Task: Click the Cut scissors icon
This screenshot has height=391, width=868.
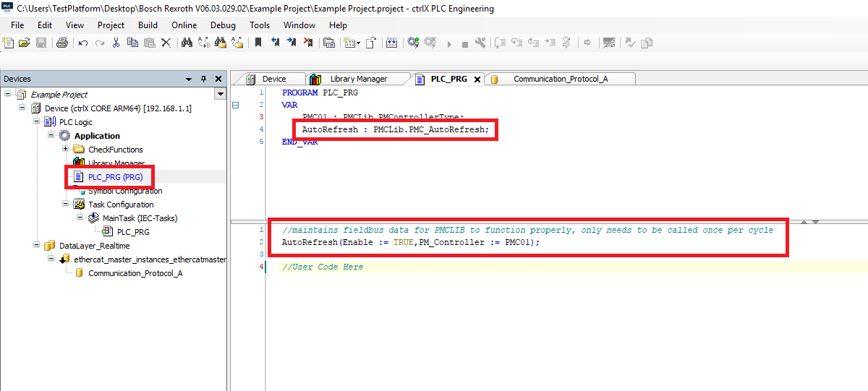Action: (116, 43)
